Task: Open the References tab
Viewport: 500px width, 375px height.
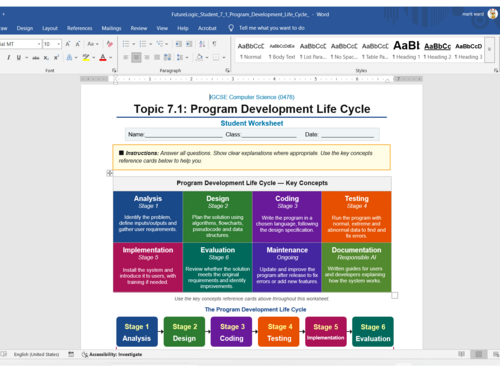Action: 80,28
